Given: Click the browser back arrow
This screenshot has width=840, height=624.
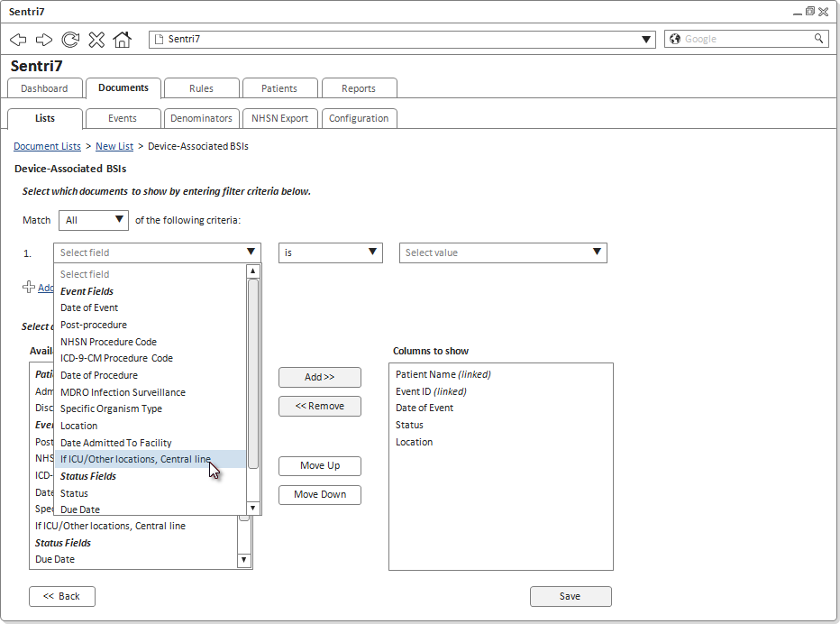Looking at the screenshot, I should [x=18, y=39].
